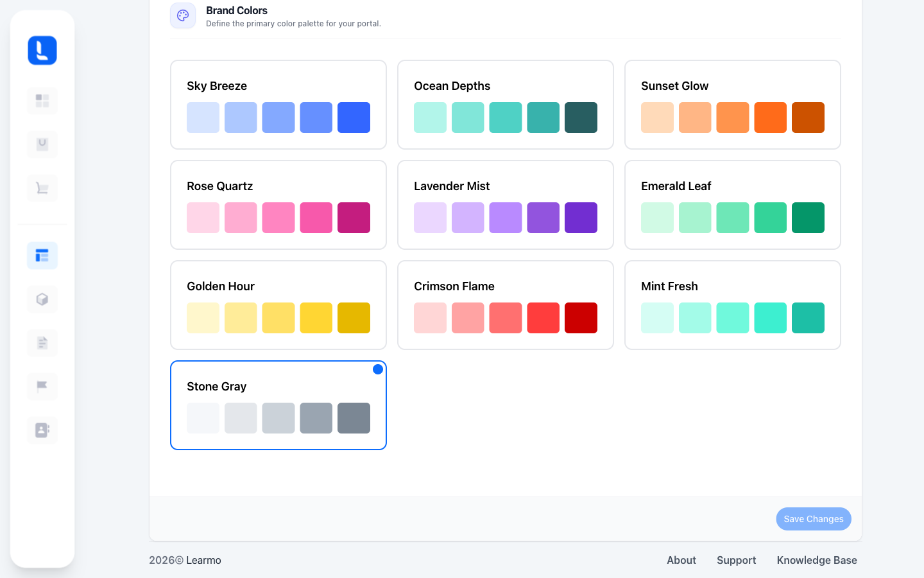Choose the Sunset Glow palette card
Viewport: 924px width, 578px height.
[733, 105]
